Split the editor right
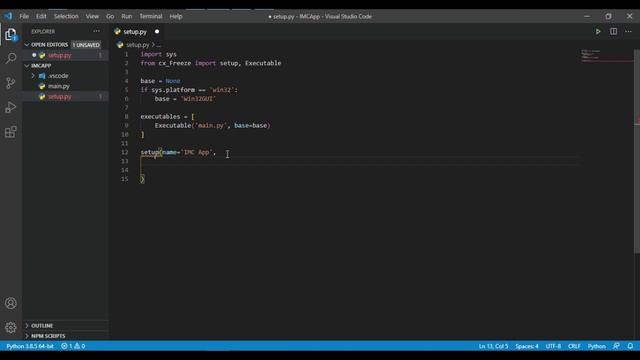The height and width of the screenshot is (360, 640). tap(613, 31)
